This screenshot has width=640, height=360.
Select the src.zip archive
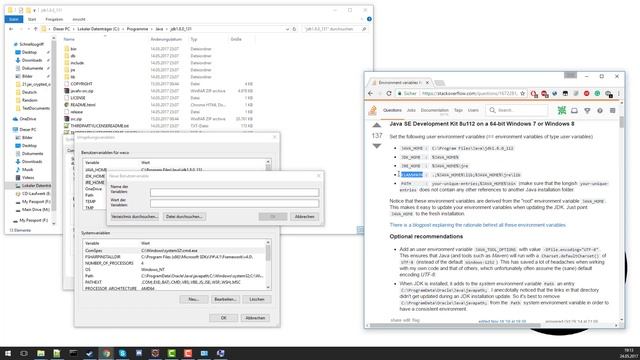tap(76, 119)
